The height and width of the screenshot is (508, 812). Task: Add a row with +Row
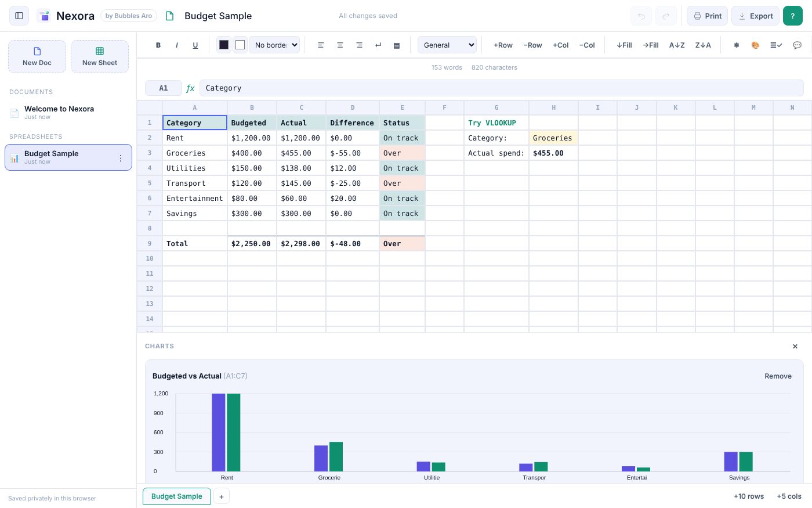point(503,45)
